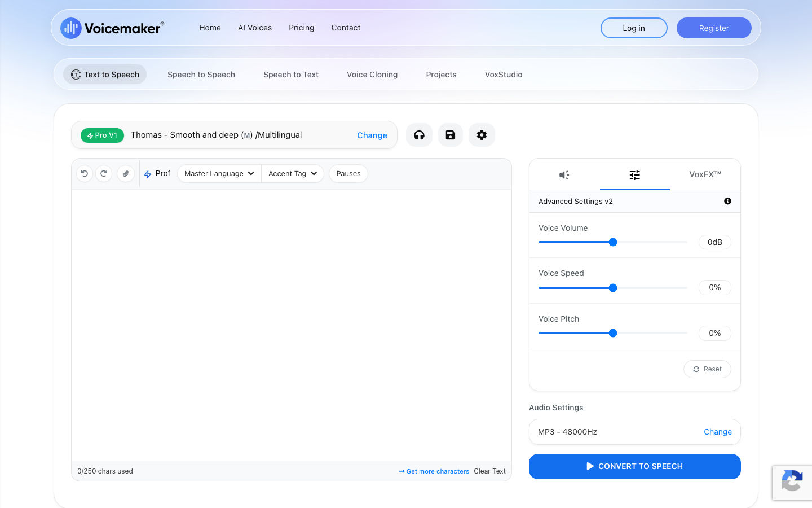Click the Thomas - Smooth and deep voice name
The image size is (812, 508).
217,135
